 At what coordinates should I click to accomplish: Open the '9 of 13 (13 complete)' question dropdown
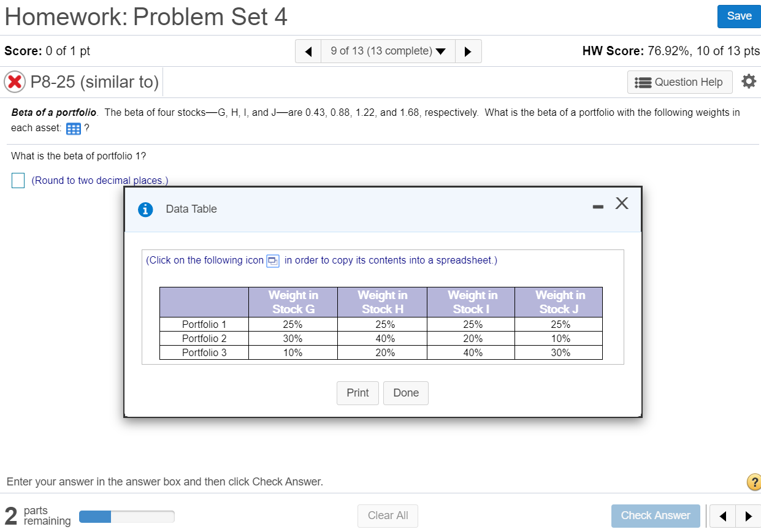(x=388, y=51)
